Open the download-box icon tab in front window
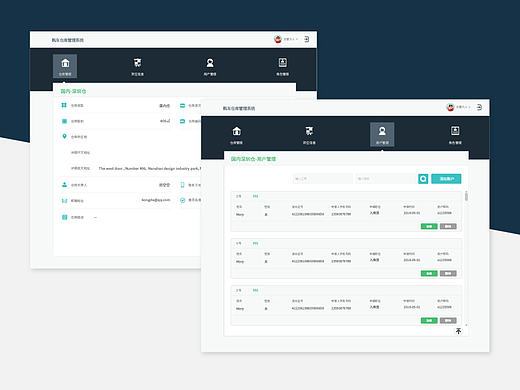This screenshot has width=520, height=390. coord(455,135)
